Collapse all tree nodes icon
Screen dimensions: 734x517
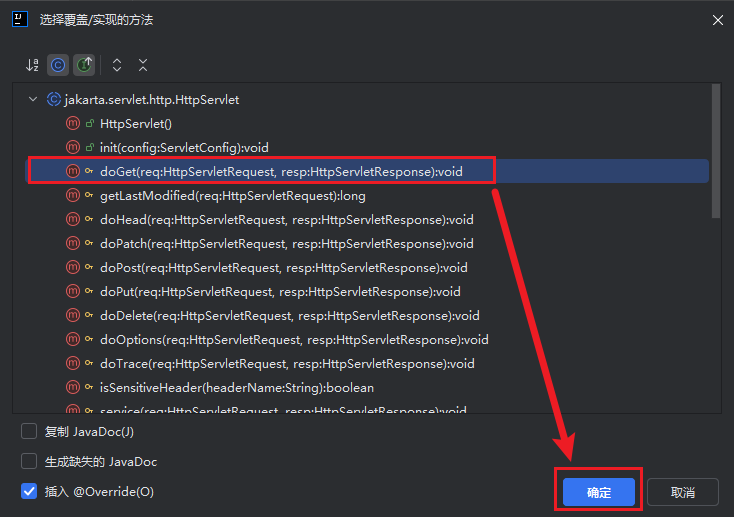pos(143,65)
